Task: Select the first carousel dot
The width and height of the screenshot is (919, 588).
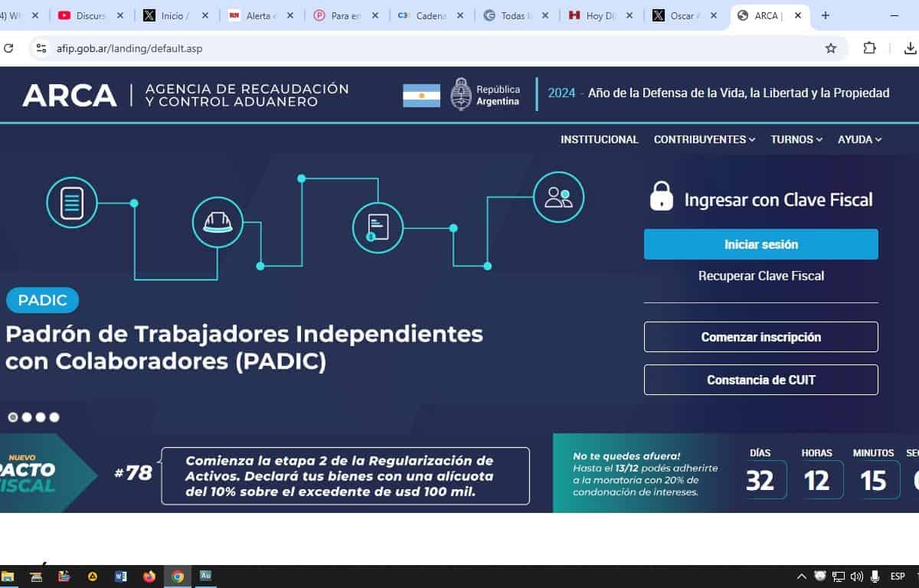Action: [13, 417]
